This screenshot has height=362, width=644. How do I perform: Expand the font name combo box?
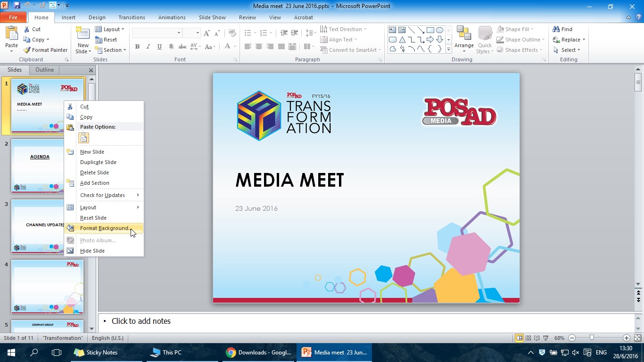pos(179,33)
